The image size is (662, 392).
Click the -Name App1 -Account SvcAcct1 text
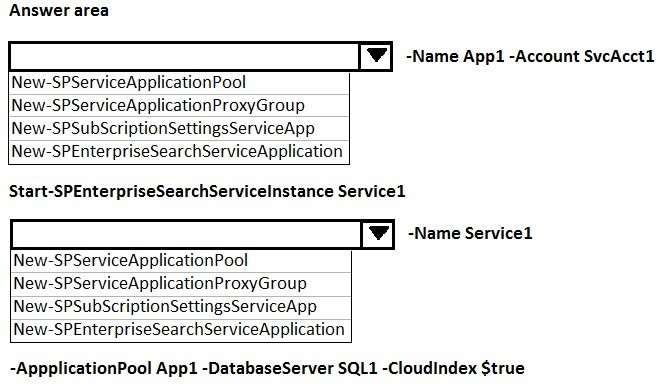coord(530,56)
